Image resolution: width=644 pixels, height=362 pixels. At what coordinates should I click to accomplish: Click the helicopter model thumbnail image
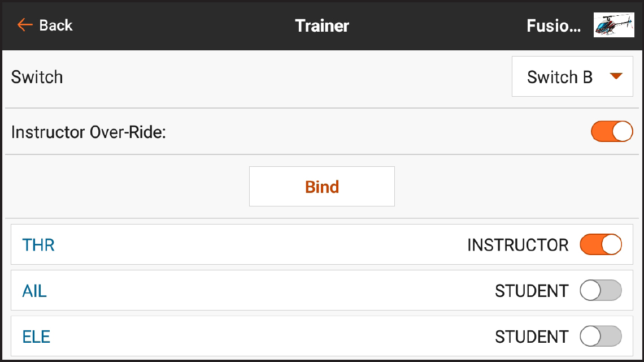613,25
